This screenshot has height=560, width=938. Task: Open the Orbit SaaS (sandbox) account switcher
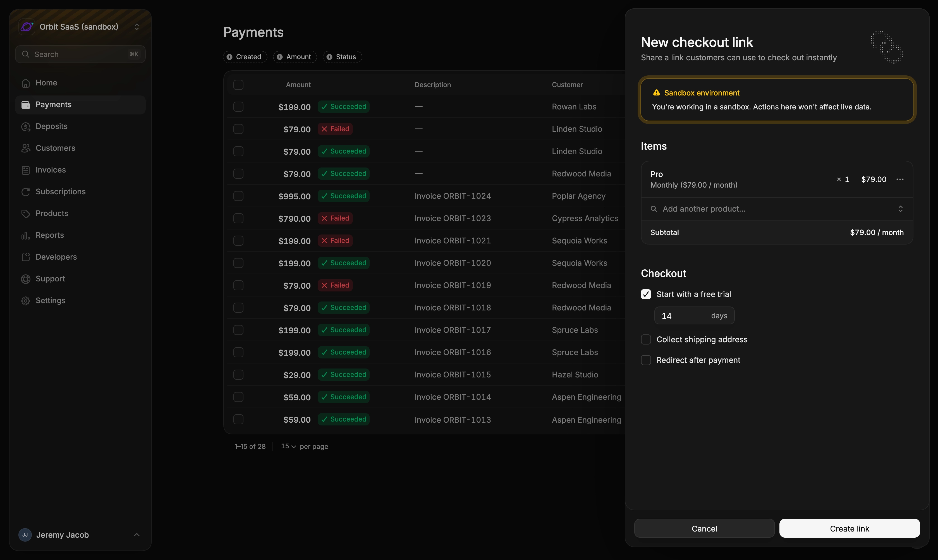(80, 27)
